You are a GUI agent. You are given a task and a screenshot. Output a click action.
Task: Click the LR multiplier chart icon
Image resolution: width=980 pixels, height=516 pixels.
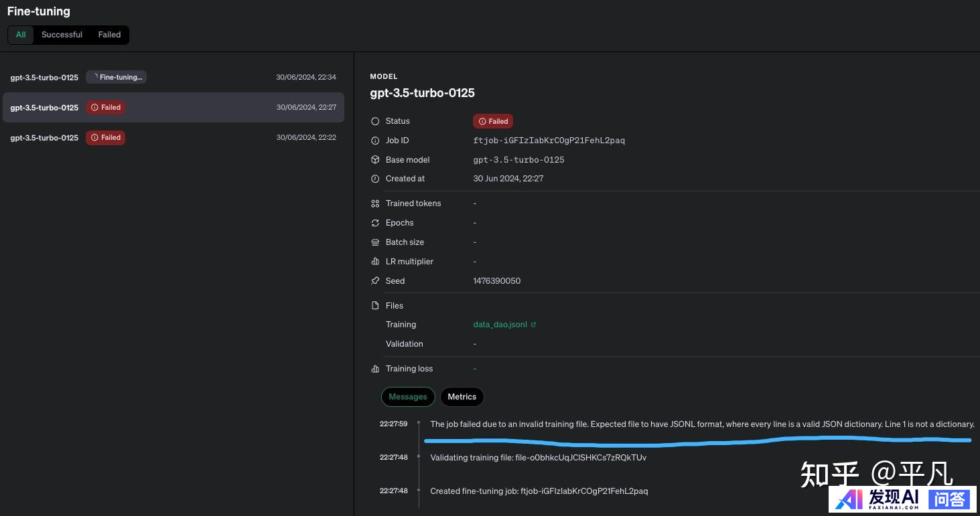point(375,262)
